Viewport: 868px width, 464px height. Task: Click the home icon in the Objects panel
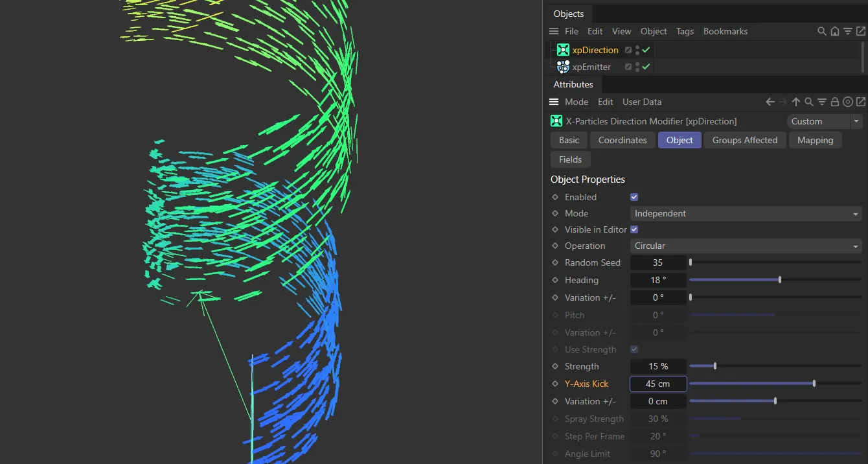(x=835, y=31)
